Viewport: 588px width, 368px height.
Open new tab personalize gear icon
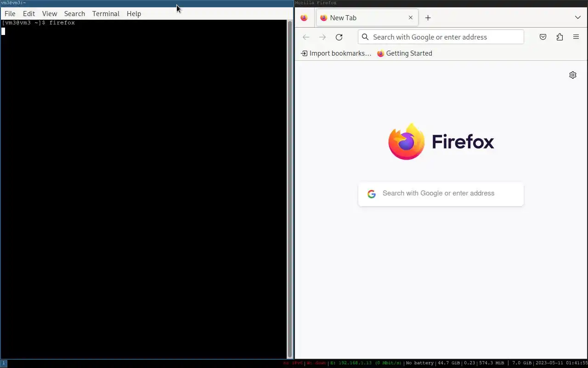[573, 75]
